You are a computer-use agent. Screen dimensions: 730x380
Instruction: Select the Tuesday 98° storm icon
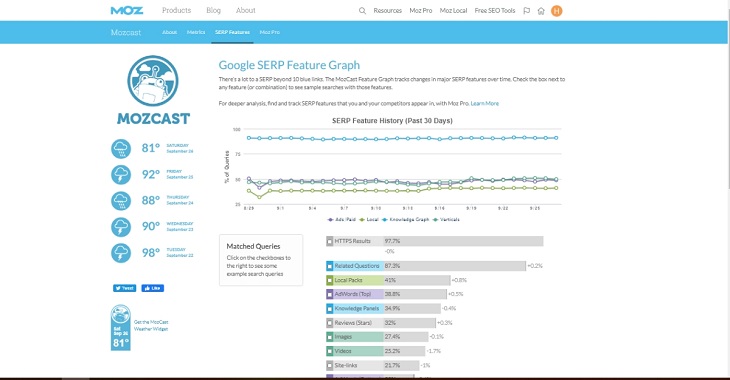[121, 253]
